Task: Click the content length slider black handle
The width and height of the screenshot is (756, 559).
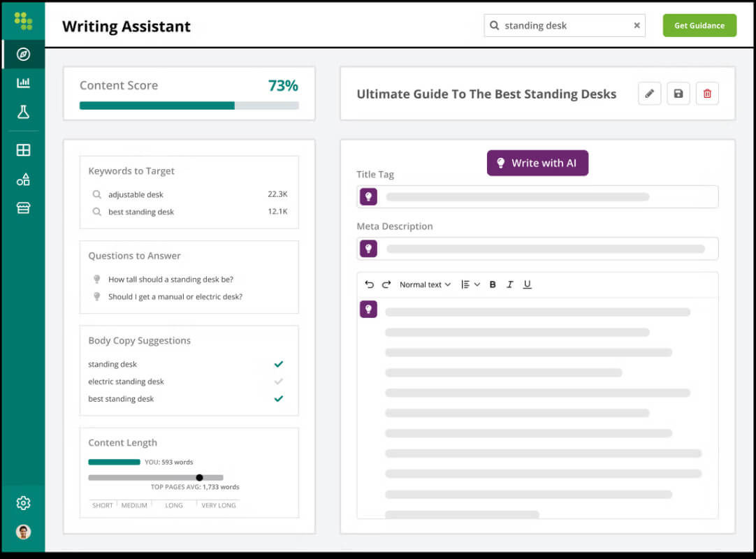Action: pos(200,477)
